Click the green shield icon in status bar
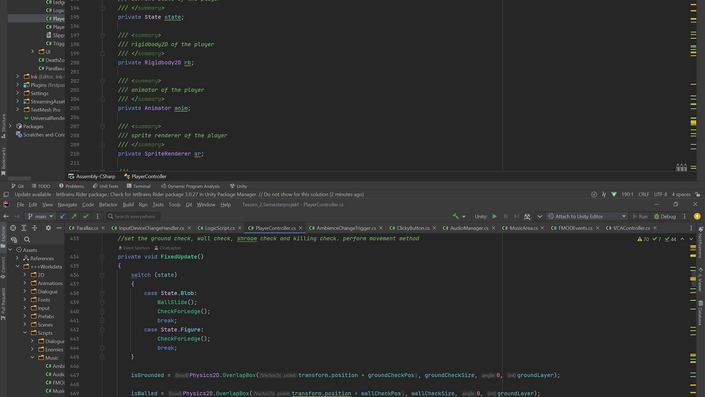Image resolution: width=705 pixels, height=397 pixels. click(x=614, y=194)
